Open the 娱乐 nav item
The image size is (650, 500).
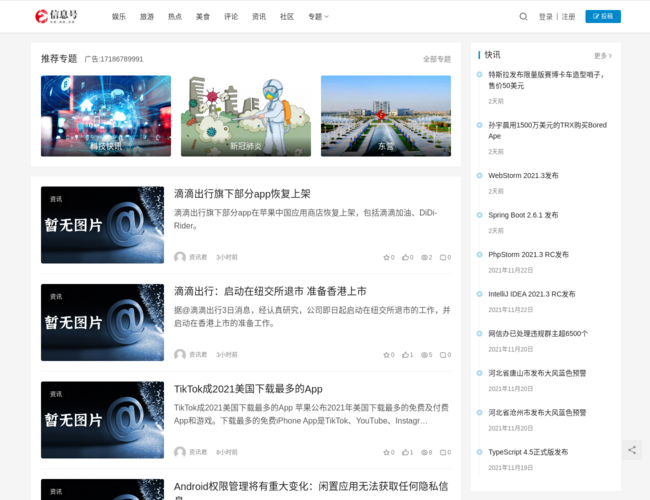(119, 17)
